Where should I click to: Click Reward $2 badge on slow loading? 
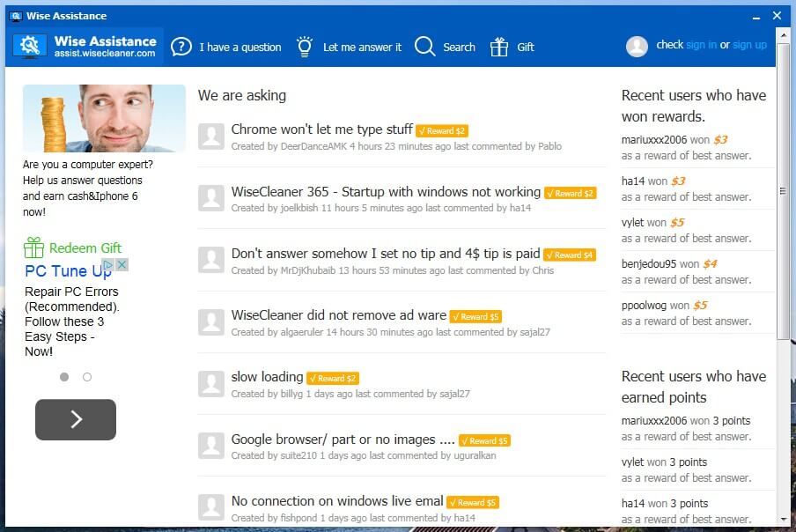[x=333, y=379]
